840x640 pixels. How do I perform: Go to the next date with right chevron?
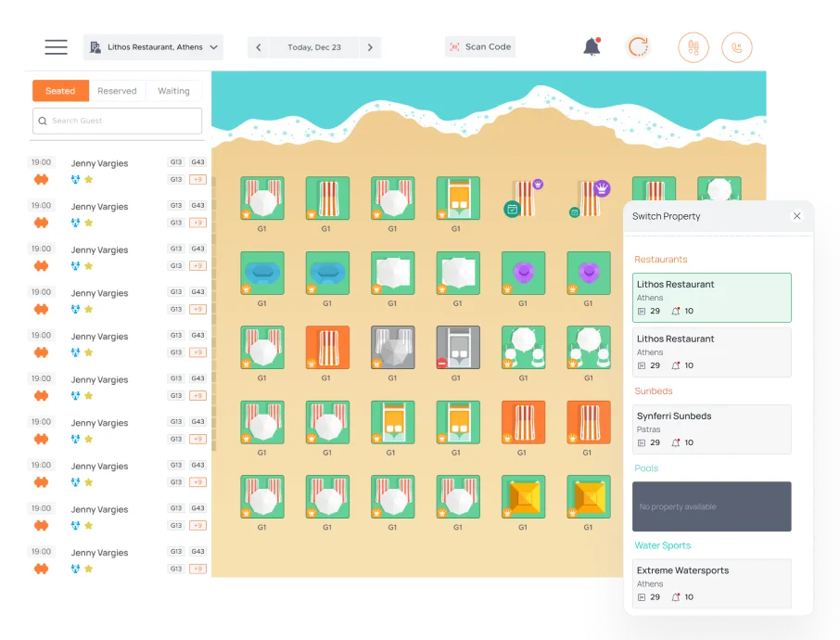click(370, 47)
